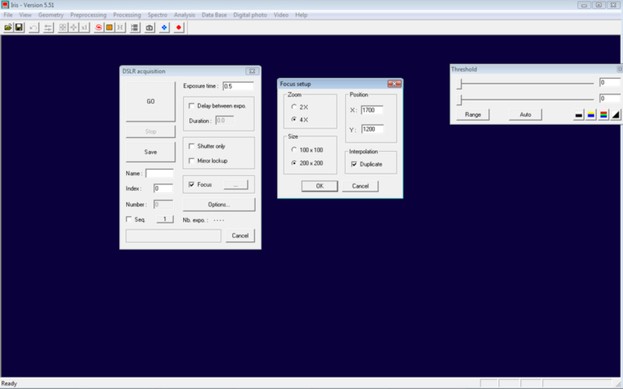Open the Preprocessing menu
The height and width of the screenshot is (389, 623).
click(88, 15)
